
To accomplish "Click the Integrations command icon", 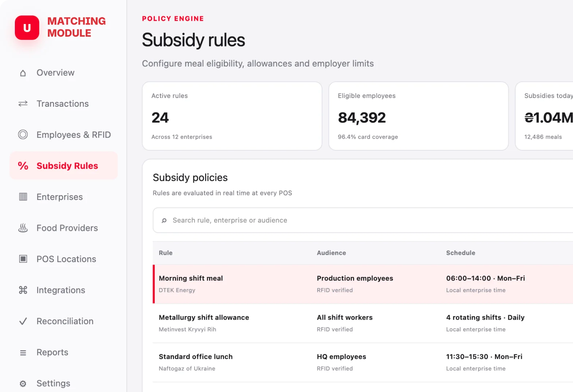I will tap(23, 290).
